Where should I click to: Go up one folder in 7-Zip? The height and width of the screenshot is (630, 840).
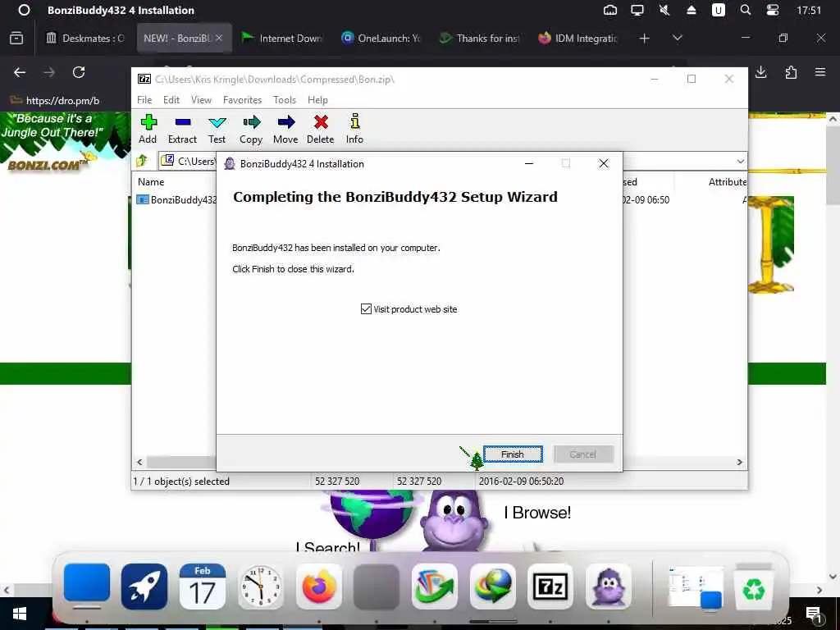click(143, 161)
